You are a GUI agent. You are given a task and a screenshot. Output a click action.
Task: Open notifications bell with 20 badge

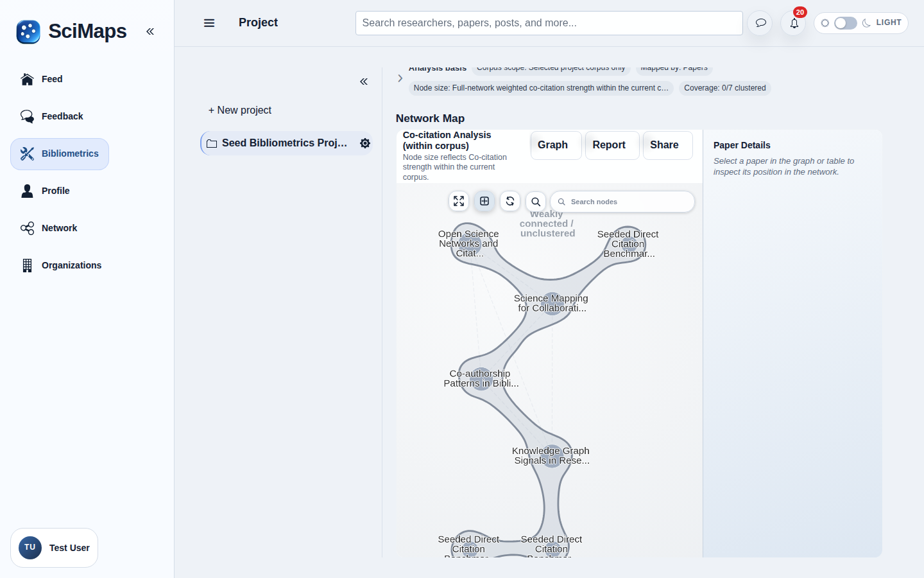794,23
